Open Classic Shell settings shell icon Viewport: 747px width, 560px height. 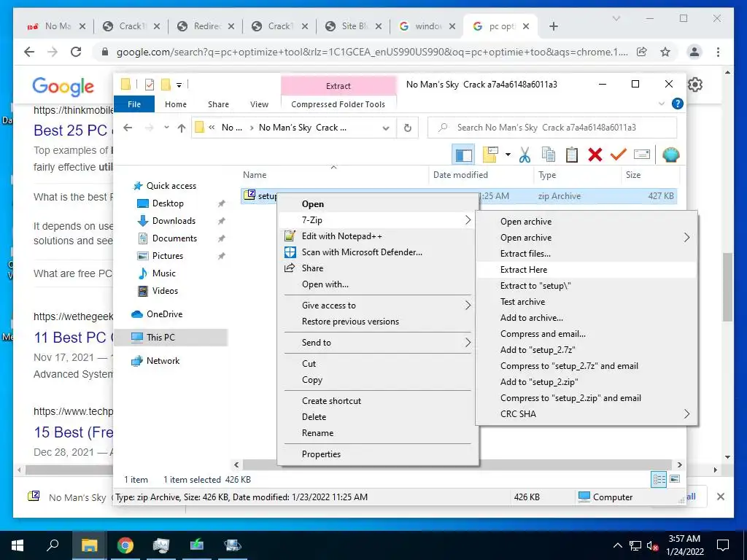671,155
